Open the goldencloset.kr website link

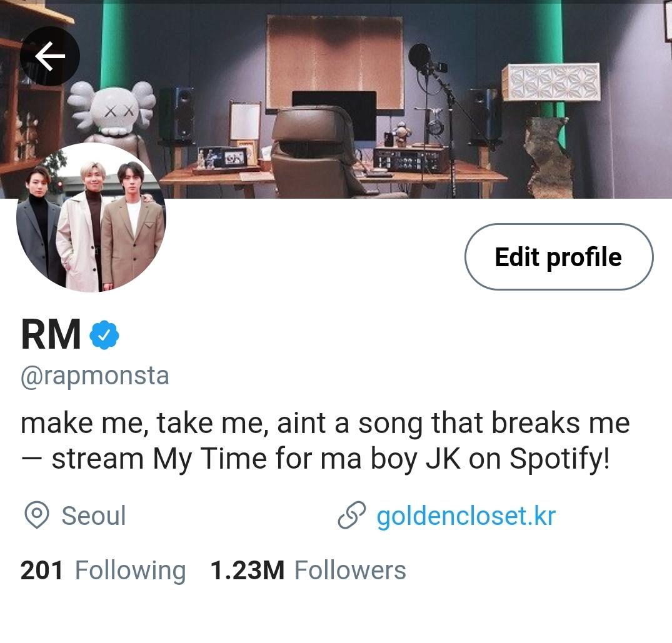coord(466,516)
